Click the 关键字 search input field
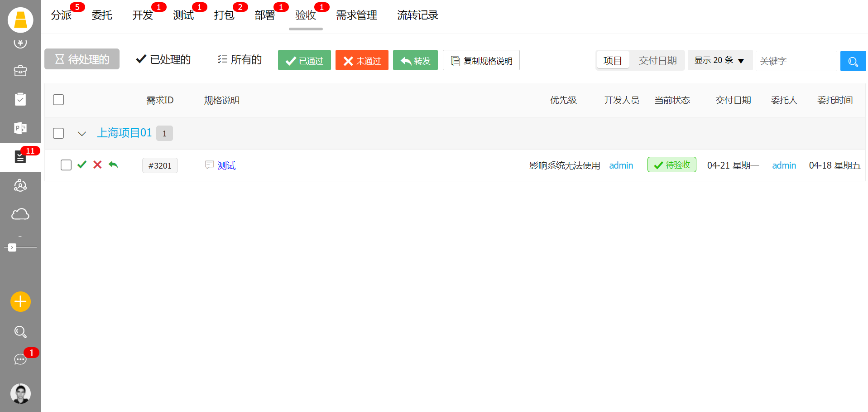The height and width of the screenshot is (412, 868). tap(796, 61)
